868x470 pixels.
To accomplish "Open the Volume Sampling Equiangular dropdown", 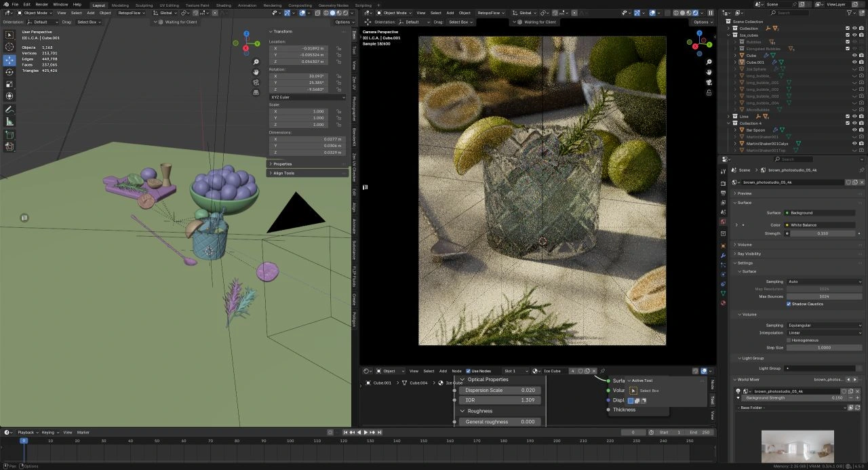I will [824, 326].
